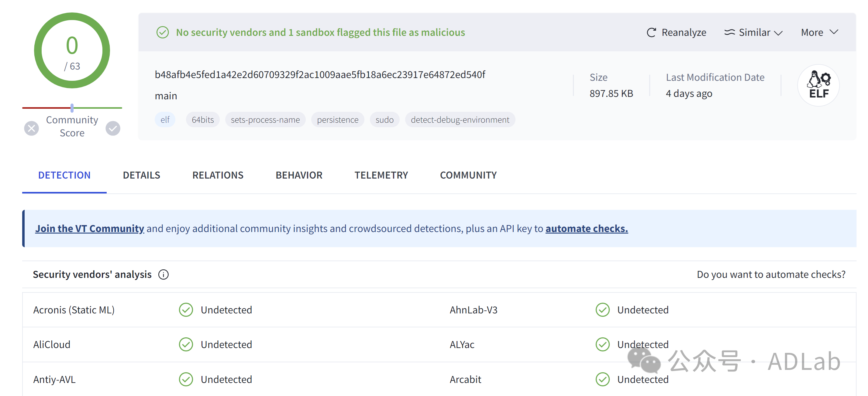Open the automate checks link
The width and height of the screenshot is (868, 396).
pos(586,228)
